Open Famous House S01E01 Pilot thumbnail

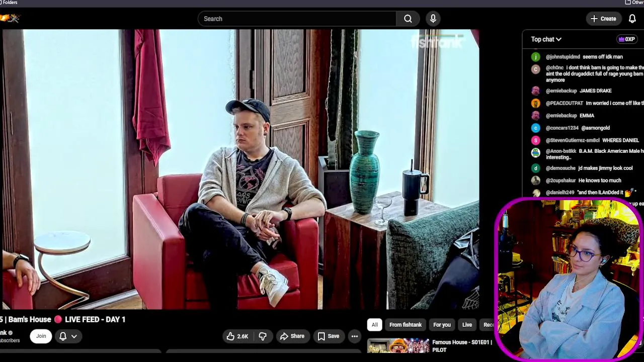398,346
